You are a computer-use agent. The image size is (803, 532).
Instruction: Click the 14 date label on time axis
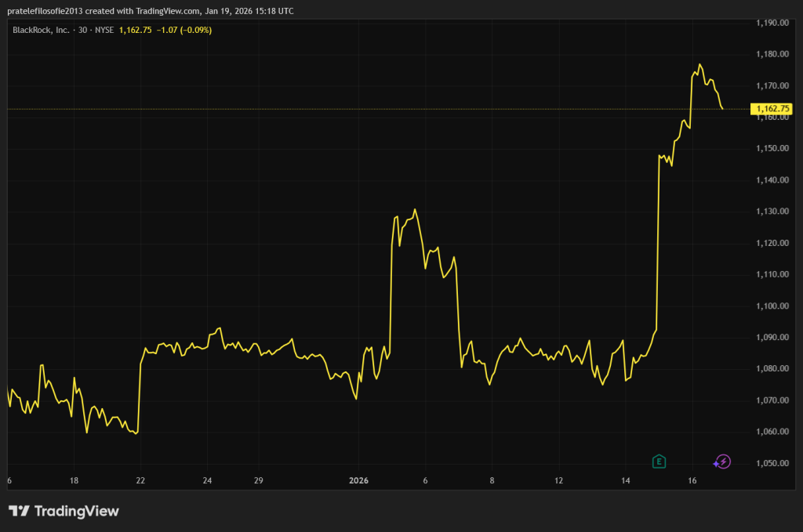(x=625, y=480)
